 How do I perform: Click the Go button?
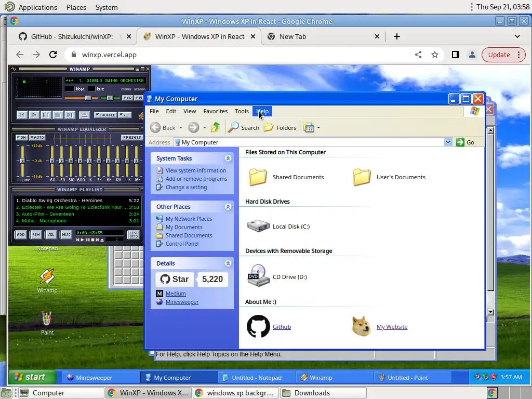pyautogui.click(x=466, y=142)
